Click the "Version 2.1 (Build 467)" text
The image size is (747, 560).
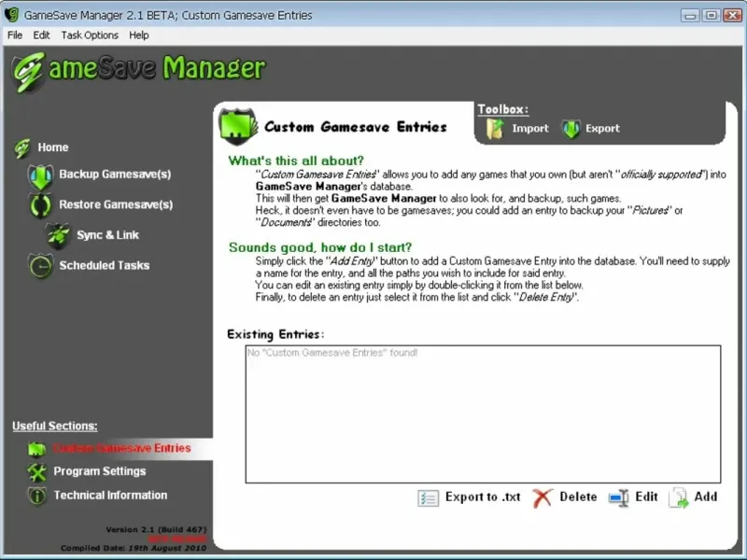click(156, 529)
